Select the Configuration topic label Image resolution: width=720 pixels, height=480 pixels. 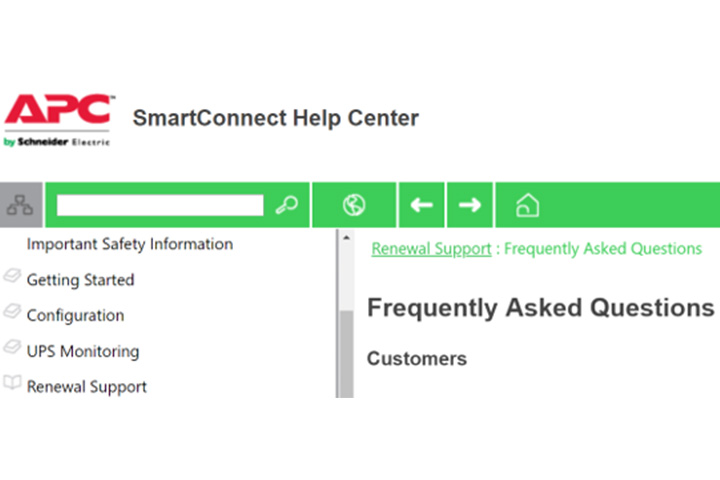pyautogui.click(x=75, y=315)
